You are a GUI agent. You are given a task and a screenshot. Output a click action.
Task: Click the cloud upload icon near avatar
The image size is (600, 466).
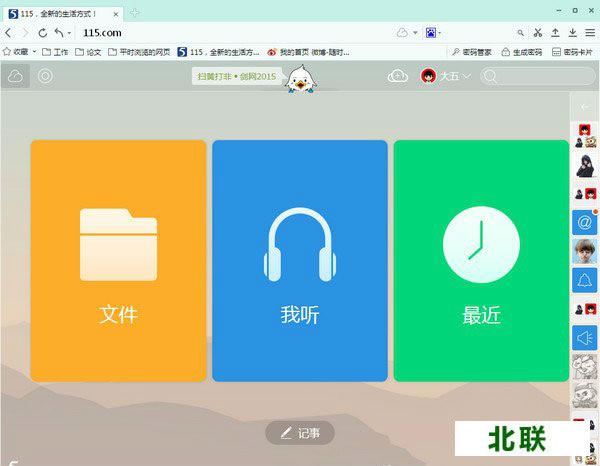point(398,76)
